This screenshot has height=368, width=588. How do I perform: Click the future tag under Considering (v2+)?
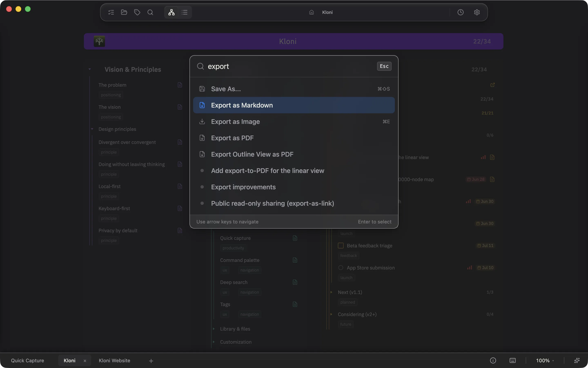point(346,324)
